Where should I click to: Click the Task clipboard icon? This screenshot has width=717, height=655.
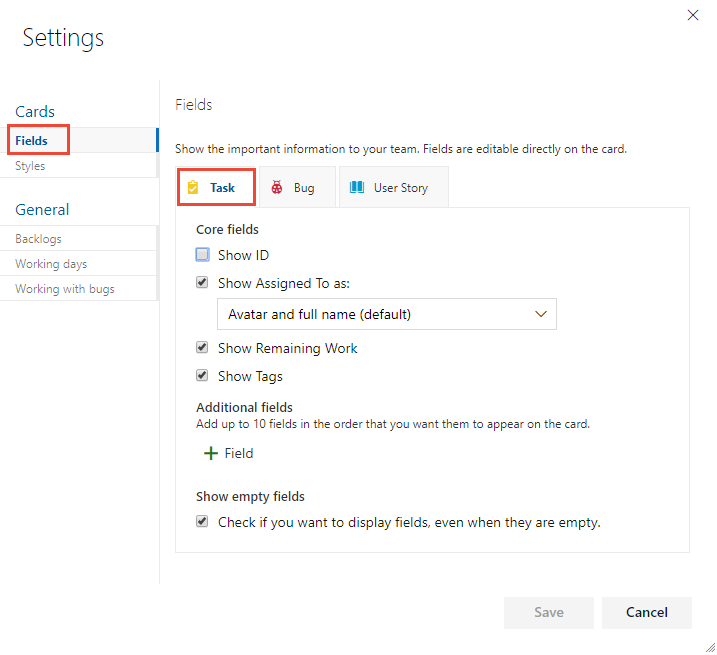[x=193, y=188]
